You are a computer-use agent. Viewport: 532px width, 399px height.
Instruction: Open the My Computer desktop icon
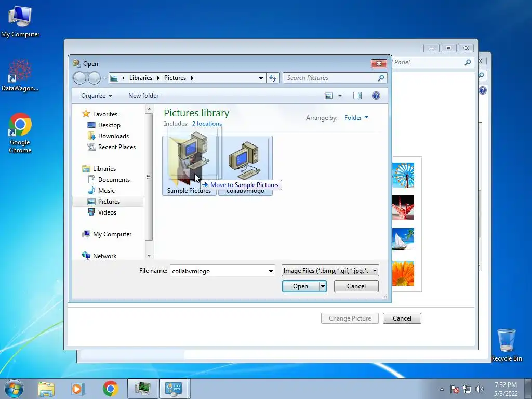[x=20, y=21]
